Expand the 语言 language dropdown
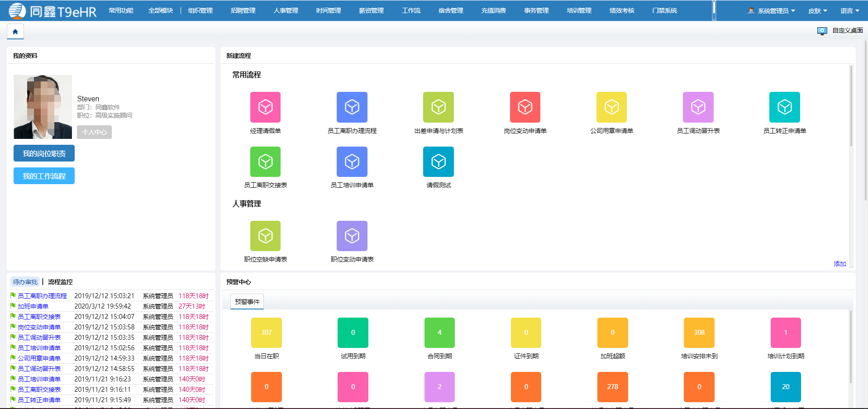 (849, 11)
